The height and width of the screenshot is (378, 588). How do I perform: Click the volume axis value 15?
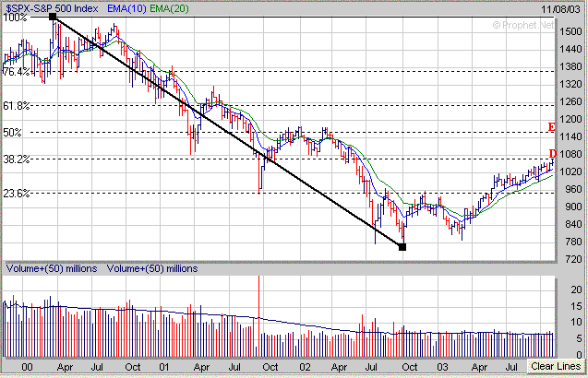pyautogui.click(x=576, y=306)
